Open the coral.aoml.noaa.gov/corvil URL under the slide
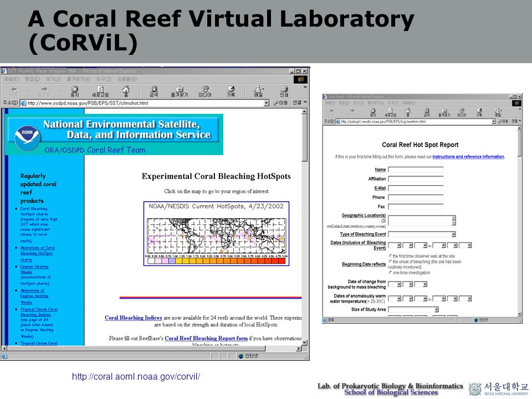Viewport: 532px width, 399px height. [136, 376]
